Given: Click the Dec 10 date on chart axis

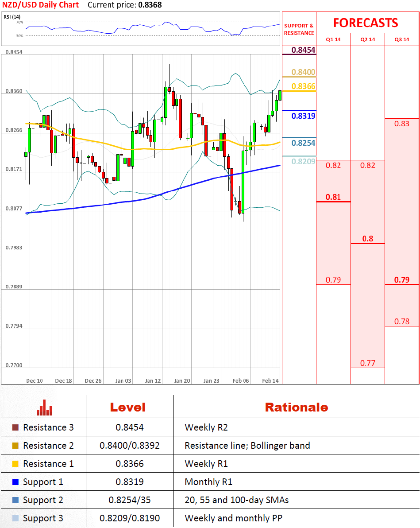Looking at the screenshot, I should point(35,380).
